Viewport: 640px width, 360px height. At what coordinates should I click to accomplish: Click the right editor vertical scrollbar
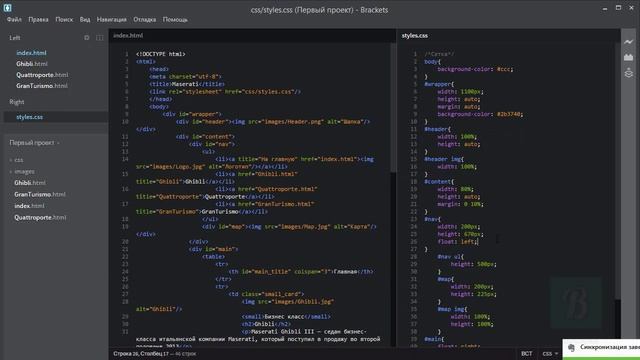(x=618, y=171)
